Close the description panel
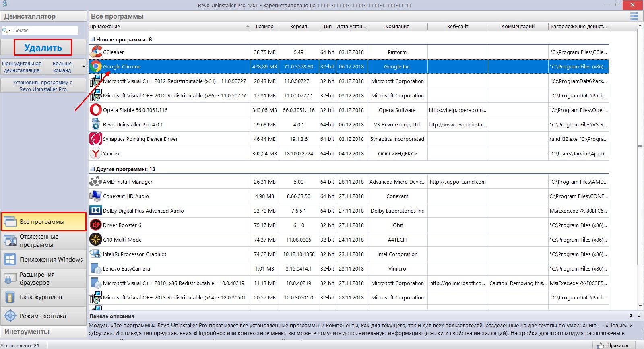 tap(639, 316)
